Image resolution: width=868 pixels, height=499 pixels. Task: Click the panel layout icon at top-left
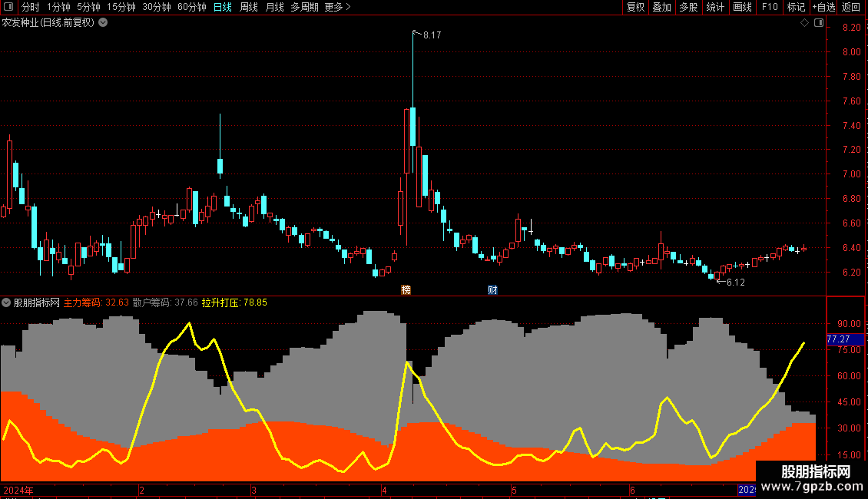[x=8, y=7]
